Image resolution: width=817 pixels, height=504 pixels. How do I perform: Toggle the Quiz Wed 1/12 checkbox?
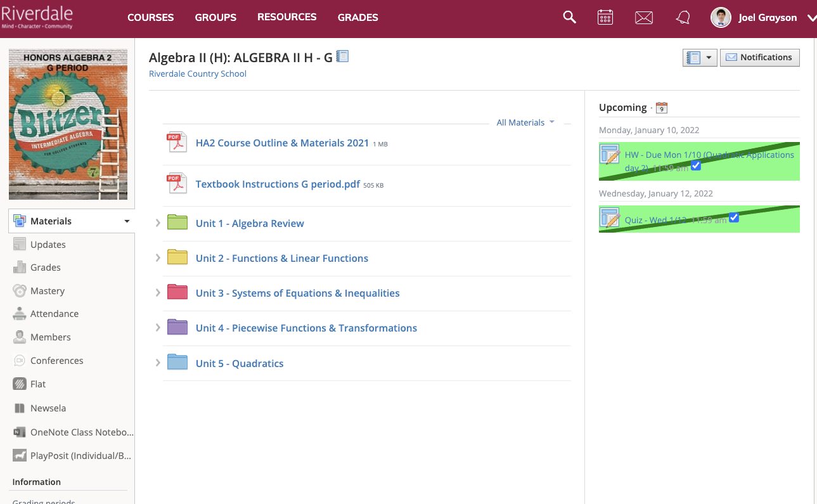pyautogui.click(x=734, y=217)
